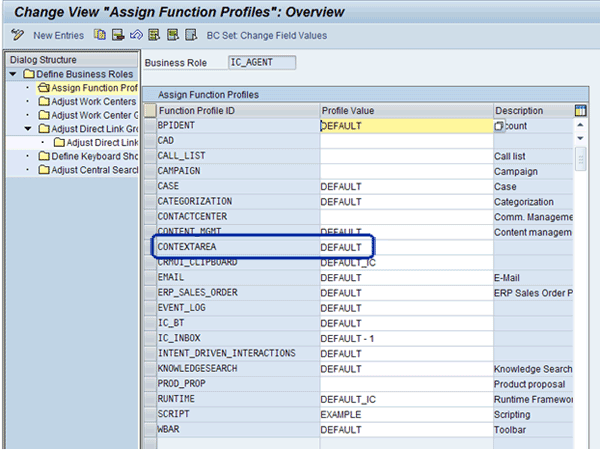Click the CAMPAIGN Profile Value field
The image size is (600, 450).
[406, 171]
